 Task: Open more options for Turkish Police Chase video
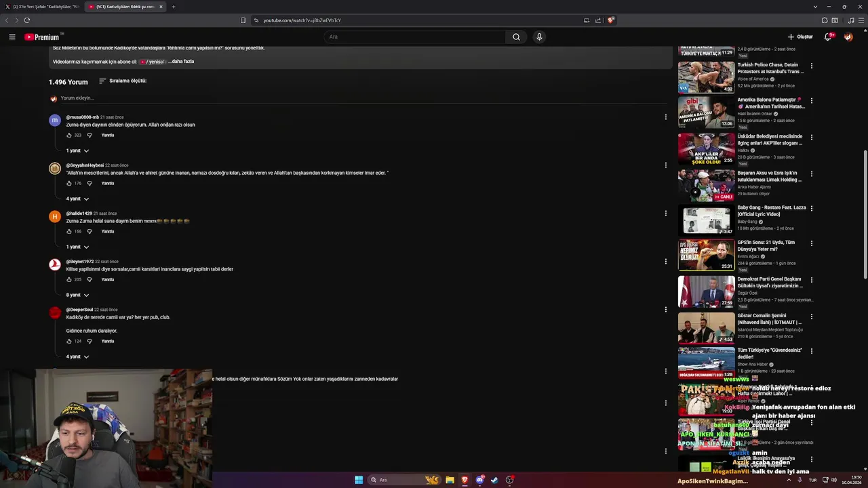point(811,66)
